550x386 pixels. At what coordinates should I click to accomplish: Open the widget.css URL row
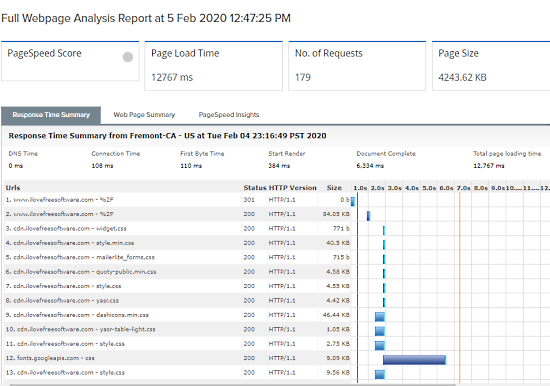[66, 228]
